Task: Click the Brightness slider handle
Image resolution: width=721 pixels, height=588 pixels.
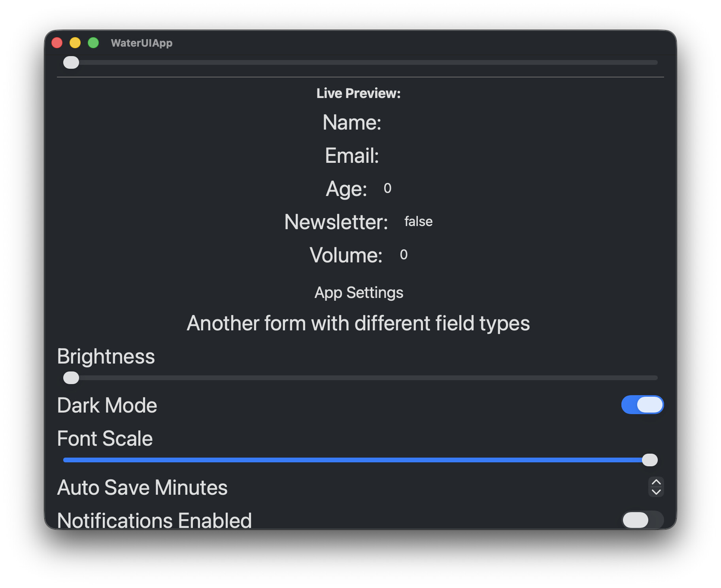Action: pyautogui.click(x=70, y=378)
